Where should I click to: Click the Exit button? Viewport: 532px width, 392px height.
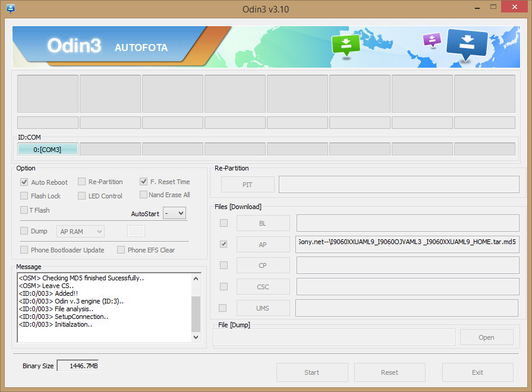pos(478,372)
